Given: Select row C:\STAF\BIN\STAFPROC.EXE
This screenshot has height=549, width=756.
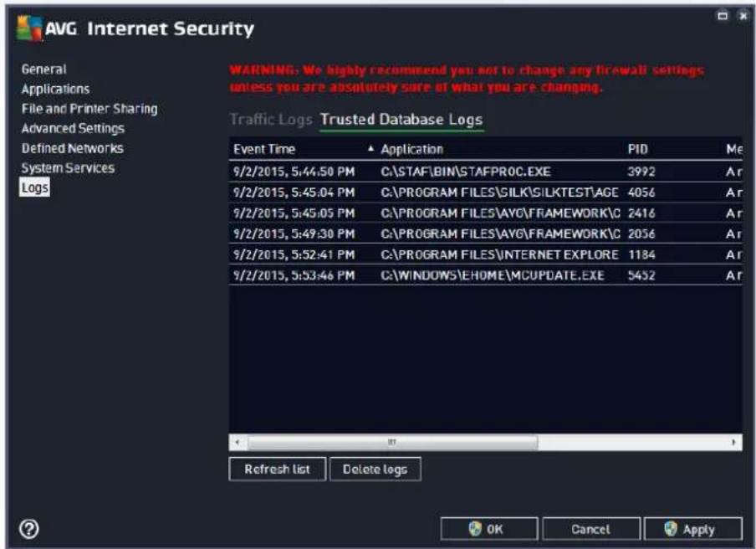Looking at the screenshot, I should [x=485, y=172].
